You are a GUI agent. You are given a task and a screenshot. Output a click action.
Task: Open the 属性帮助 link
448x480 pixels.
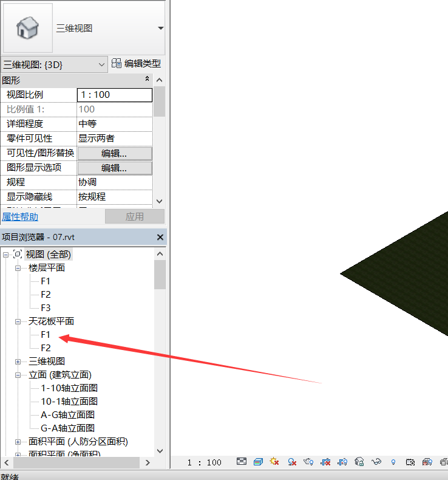19,217
